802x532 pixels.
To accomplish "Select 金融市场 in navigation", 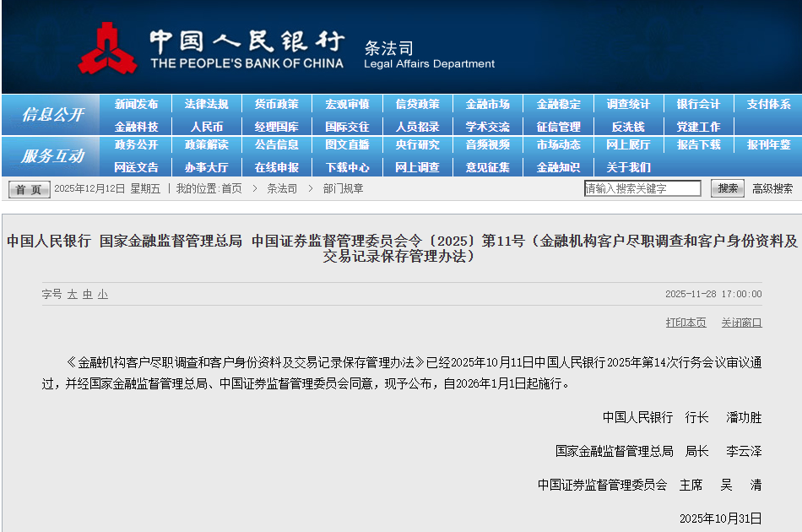I will 487,105.
